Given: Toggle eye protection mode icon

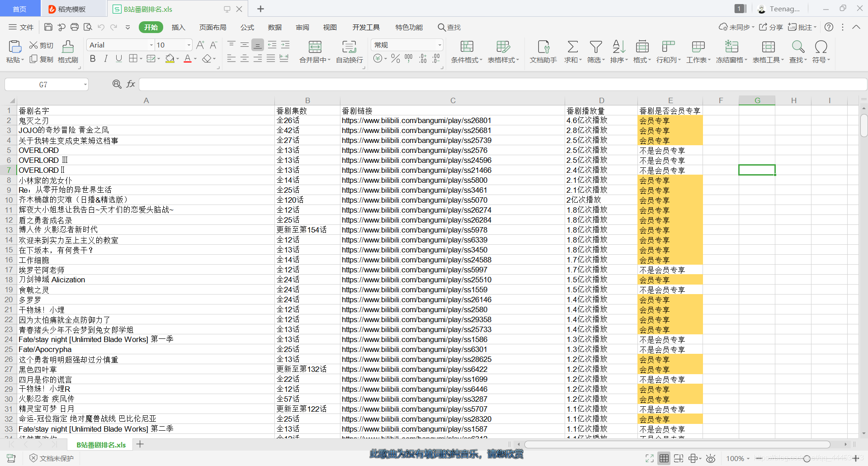Looking at the screenshot, I should click(x=711, y=458).
